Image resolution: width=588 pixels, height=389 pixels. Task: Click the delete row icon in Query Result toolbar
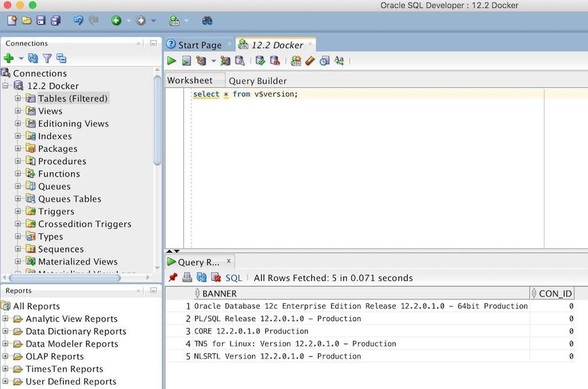pyautogui.click(x=216, y=278)
